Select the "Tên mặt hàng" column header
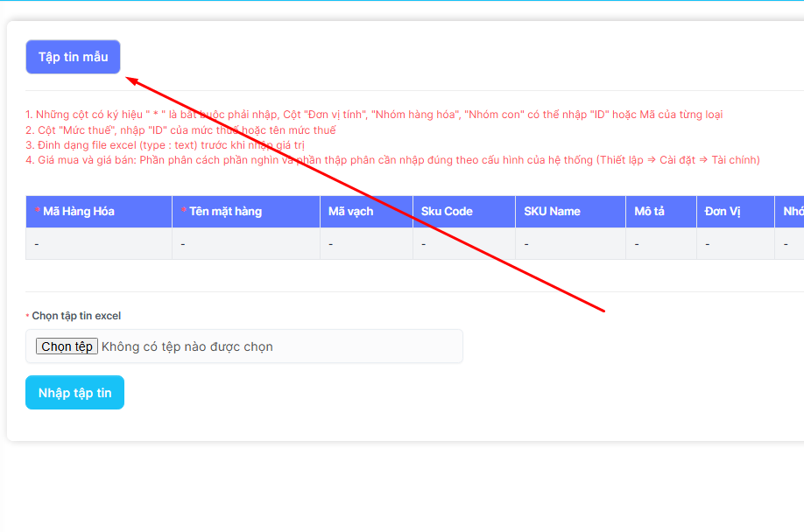Image resolution: width=804 pixels, height=532 pixels. pos(225,211)
